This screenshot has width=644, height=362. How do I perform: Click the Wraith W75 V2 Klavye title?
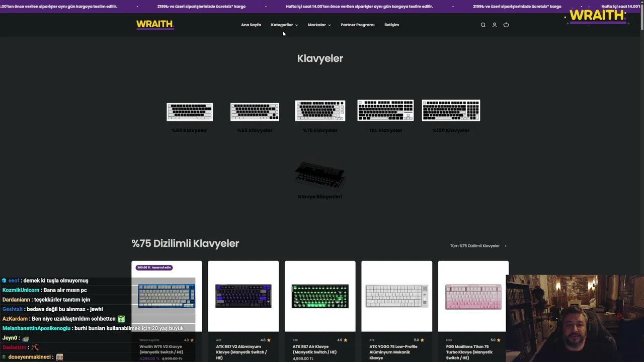161,349
